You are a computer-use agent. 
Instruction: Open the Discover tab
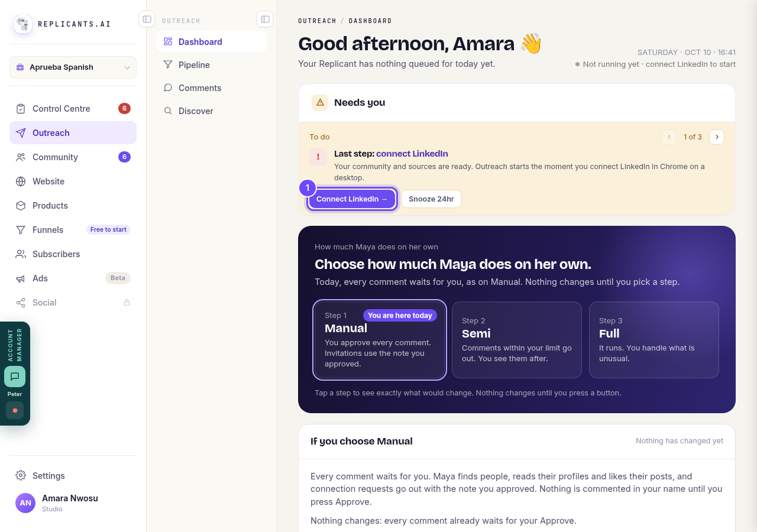click(211, 111)
